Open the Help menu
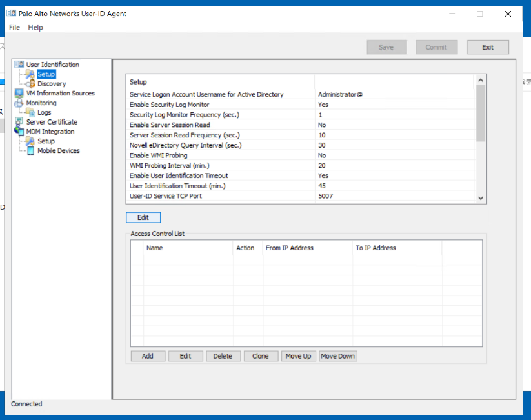The image size is (531, 420). coord(35,28)
